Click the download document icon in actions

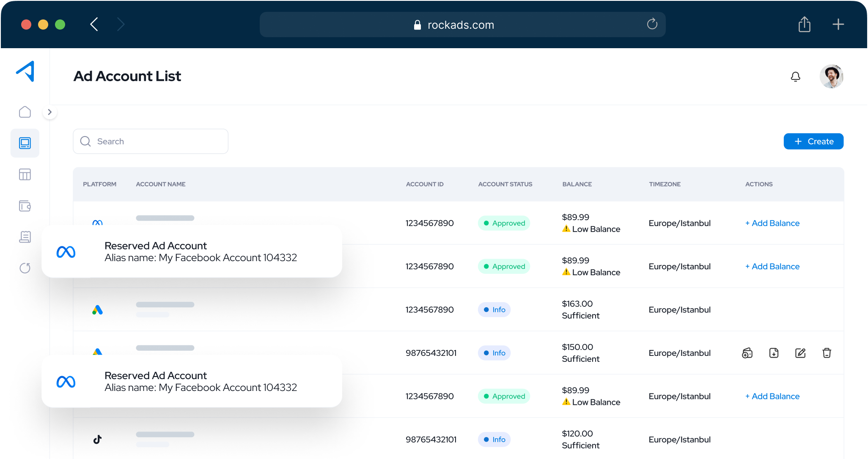coord(774,353)
